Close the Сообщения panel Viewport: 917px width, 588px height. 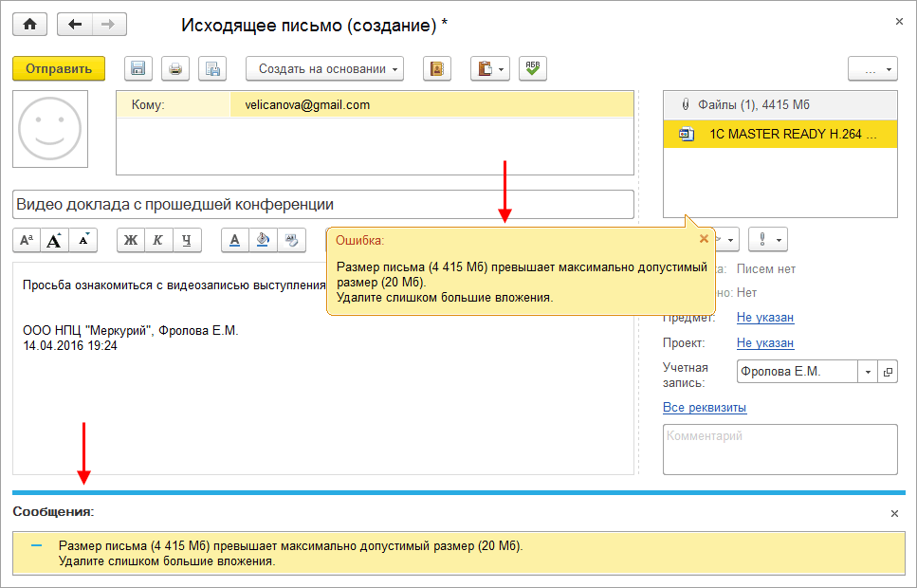pyautogui.click(x=894, y=513)
